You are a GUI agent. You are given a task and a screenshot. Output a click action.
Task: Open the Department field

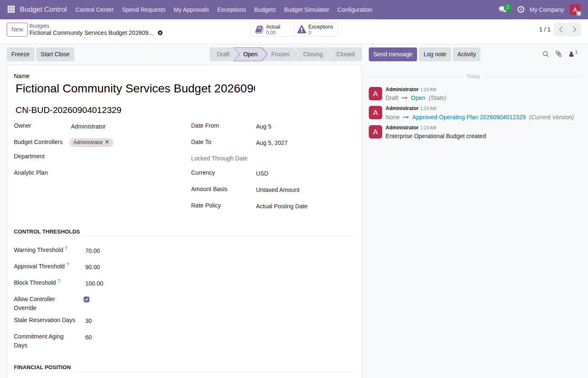(124, 157)
